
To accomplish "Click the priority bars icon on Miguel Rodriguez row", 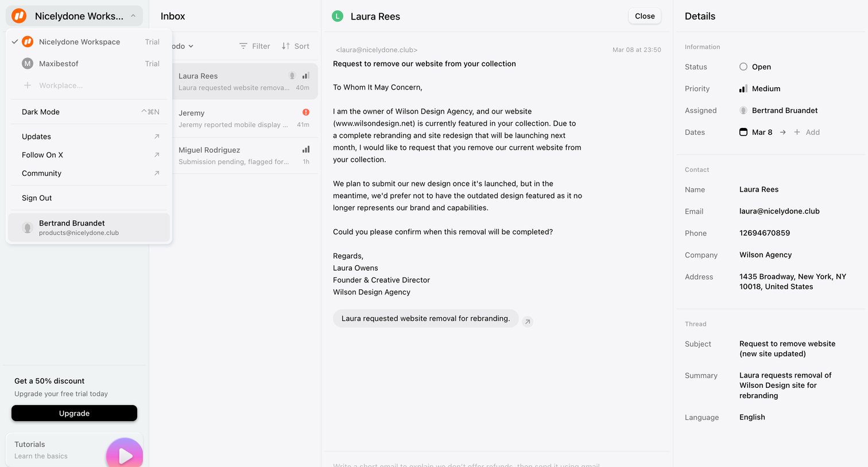I will point(306,149).
